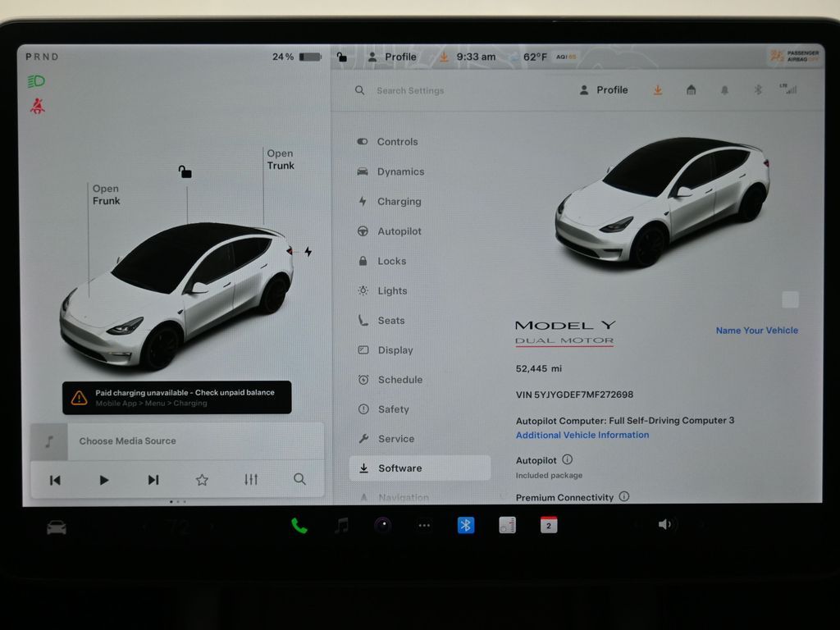This screenshot has height=630, width=840.
Task: Select Charging in the settings sidebar
Action: pyautogui.click(x=399, y=202)
